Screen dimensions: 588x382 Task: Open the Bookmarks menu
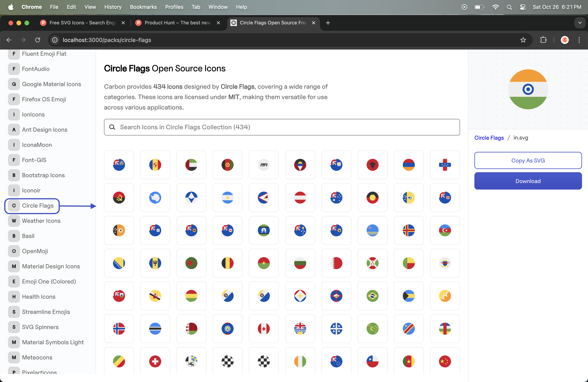point(143,7)
